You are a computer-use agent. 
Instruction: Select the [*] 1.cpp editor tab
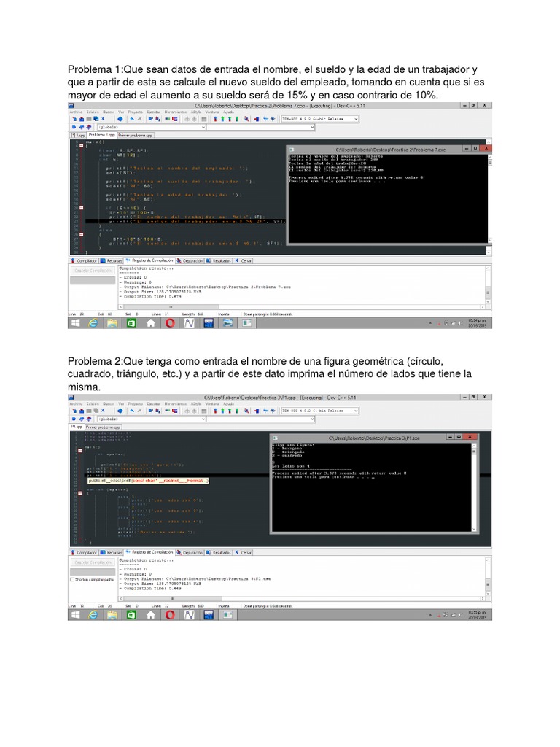coord(79,135)
